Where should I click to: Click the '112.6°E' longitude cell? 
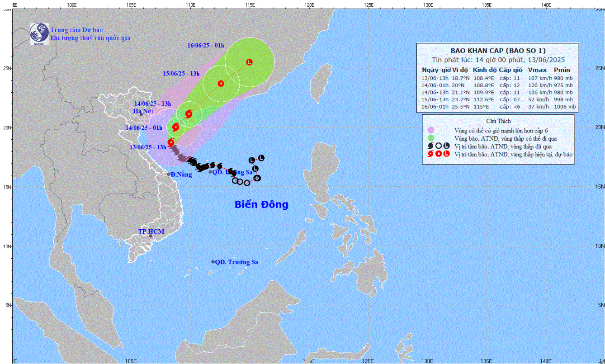point(483,99)
